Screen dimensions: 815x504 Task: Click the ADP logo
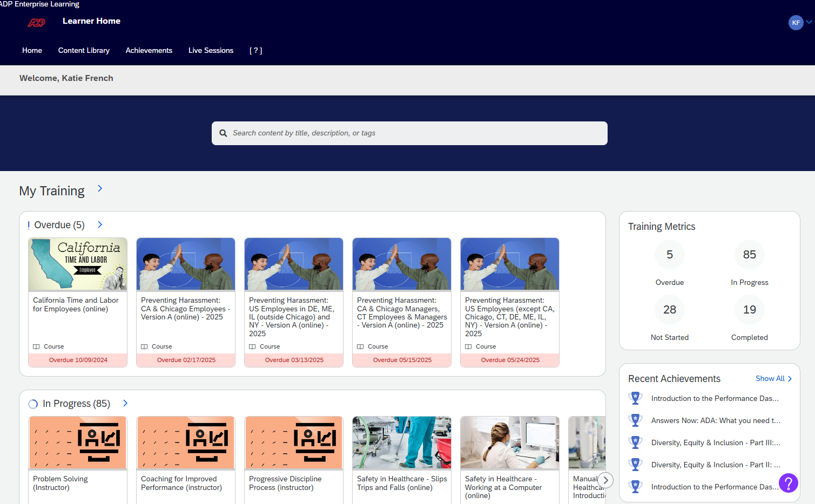click(36, 22)
